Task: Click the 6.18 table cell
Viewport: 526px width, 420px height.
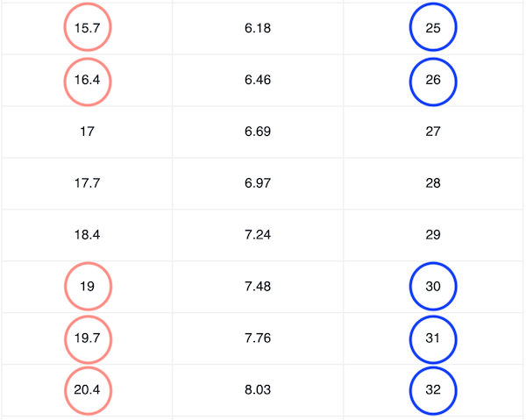Action: 258,29
